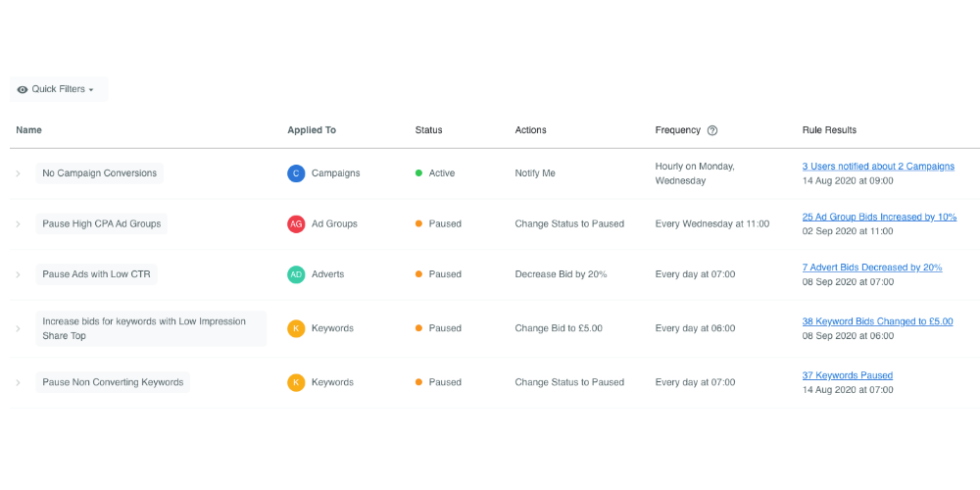Click the blue Campaigns 'C' badge icon
This screenshot has height=490, width=980.
click(x=296, y=173)
